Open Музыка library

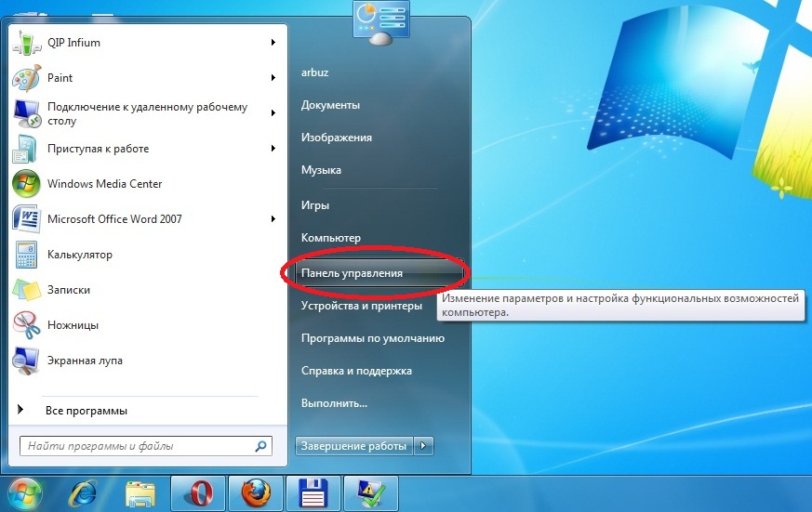[x=321, y=170]
